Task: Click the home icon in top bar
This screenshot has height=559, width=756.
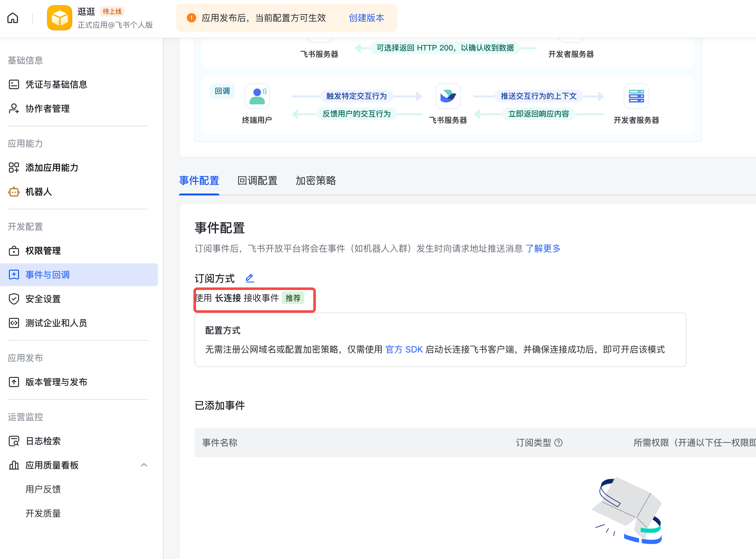Action: click(12, 17)
